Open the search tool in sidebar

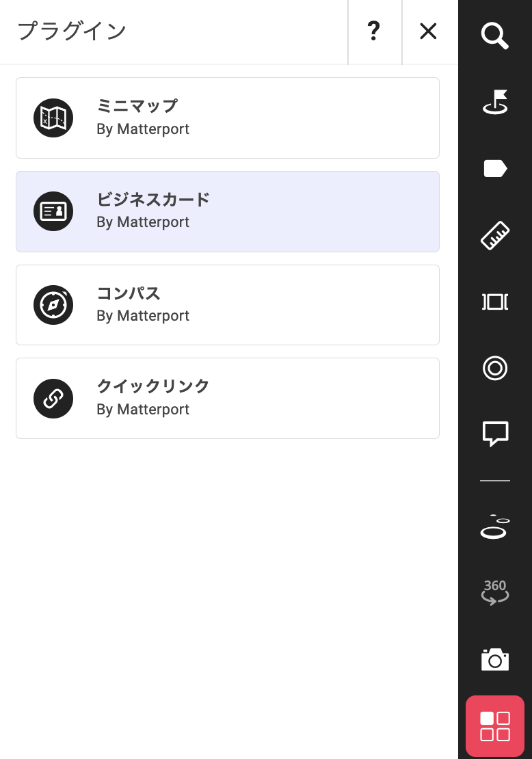click(x=494, y=36)
